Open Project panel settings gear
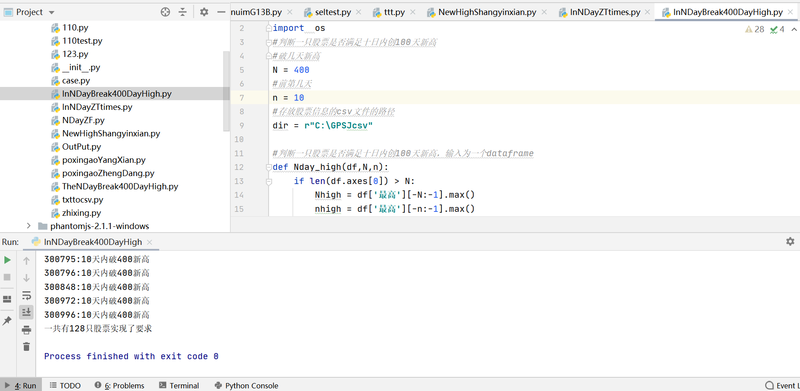The height and width of the screenshot is (391, 800). 204,12
